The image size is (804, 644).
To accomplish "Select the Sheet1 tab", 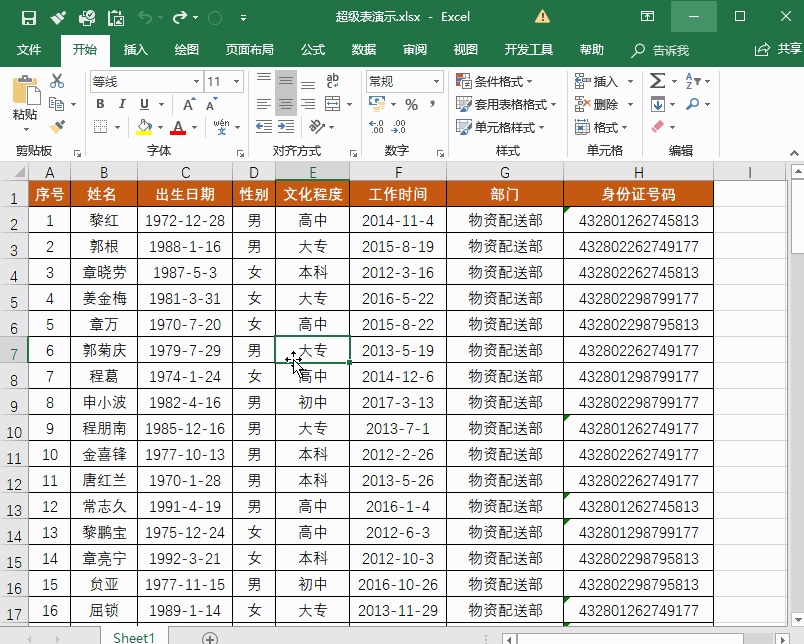I will [134, 637].
